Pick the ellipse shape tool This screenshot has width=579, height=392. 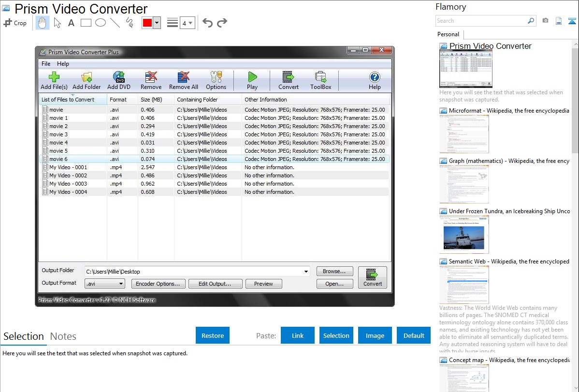[x=101, y=23]
